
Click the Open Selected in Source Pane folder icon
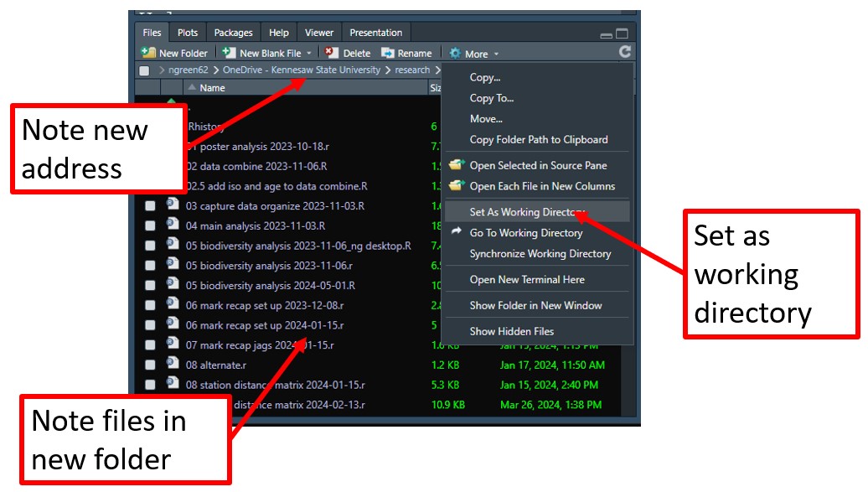456,165
